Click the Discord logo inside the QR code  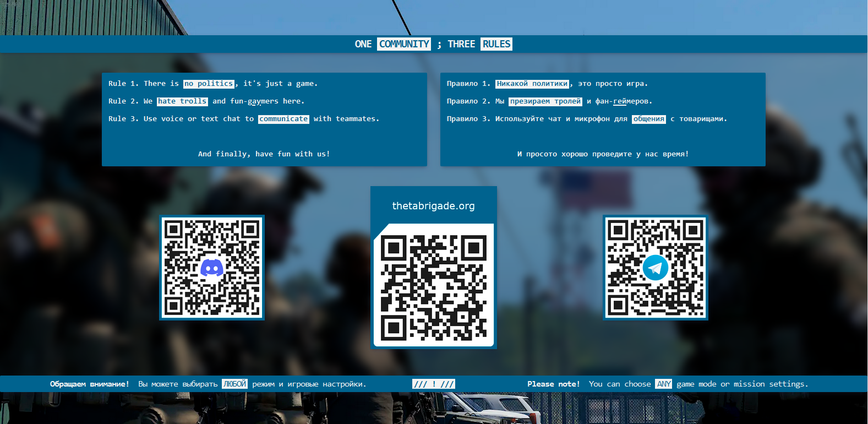click(212, 268)
